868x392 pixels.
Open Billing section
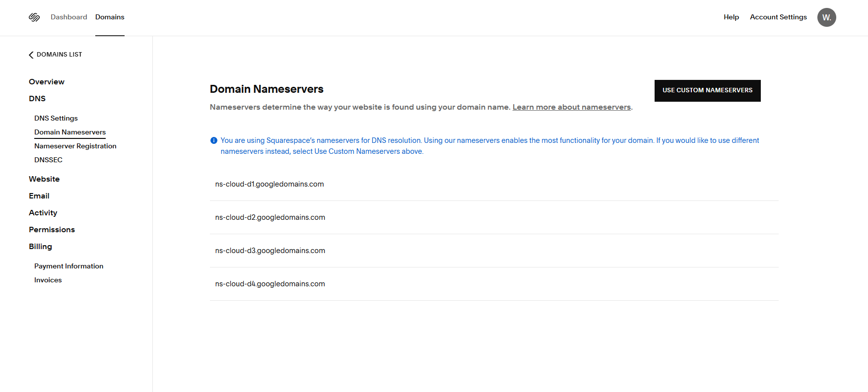click(40, 247)
